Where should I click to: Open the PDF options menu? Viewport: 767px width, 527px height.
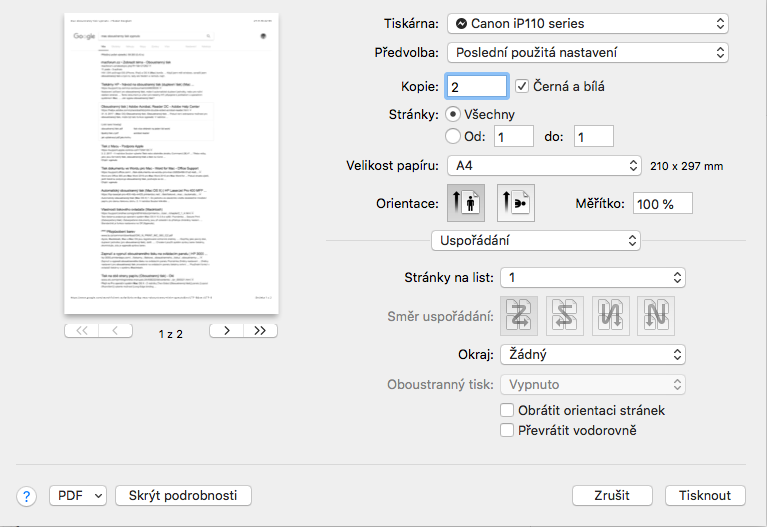(78, 495)
